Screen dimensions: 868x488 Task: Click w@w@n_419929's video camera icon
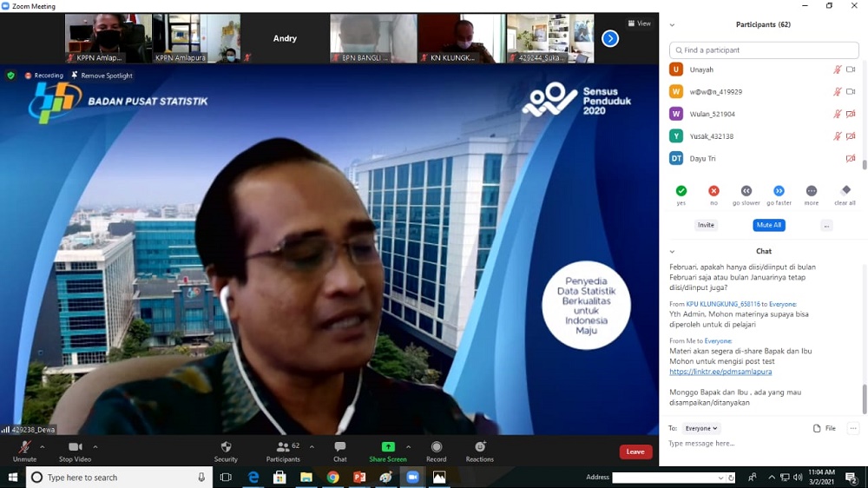851,92
